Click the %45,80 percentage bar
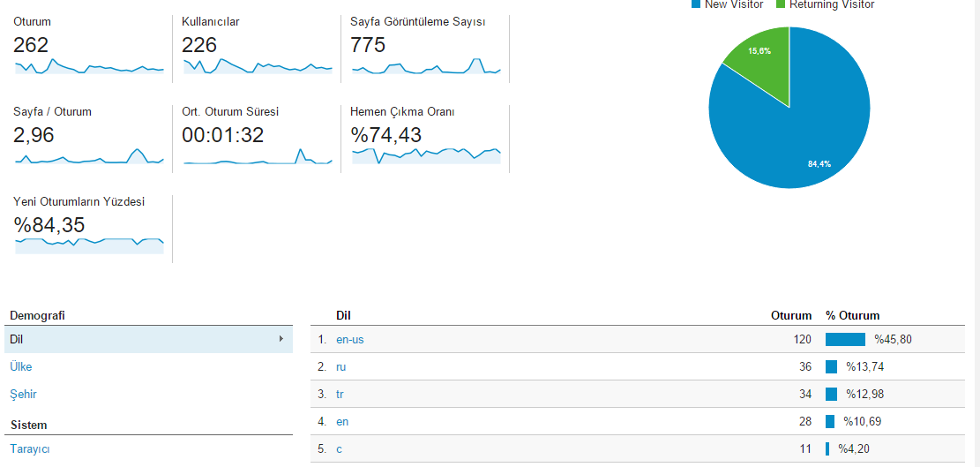980x467 pixels. [846, 340]
